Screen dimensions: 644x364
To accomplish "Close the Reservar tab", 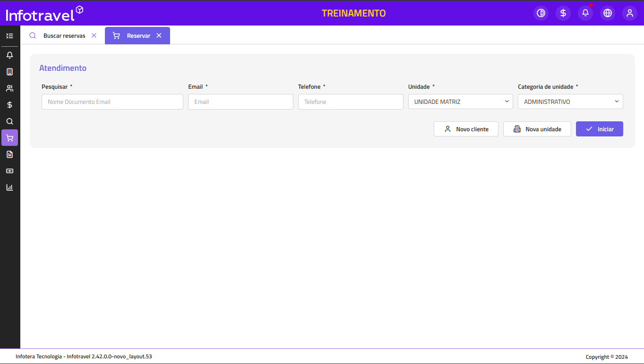I will 159,36.
